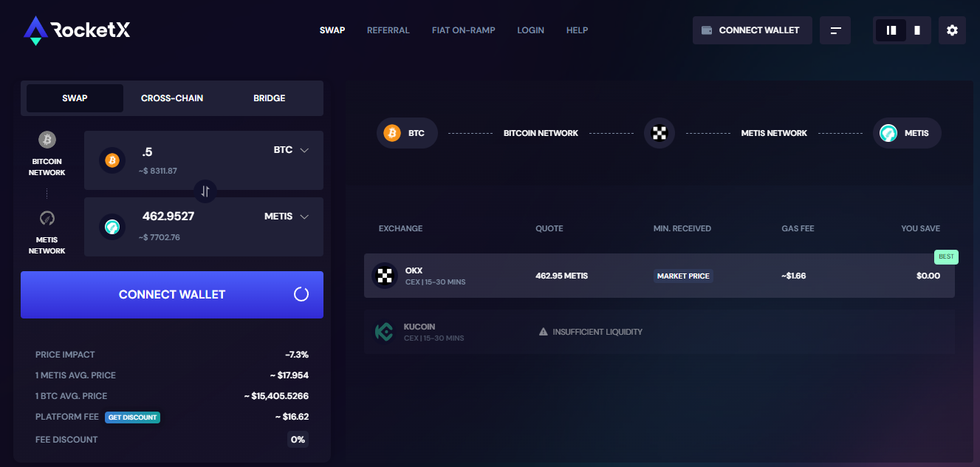
Task: Click the 0% fee discount value
Action: point(298,440)
